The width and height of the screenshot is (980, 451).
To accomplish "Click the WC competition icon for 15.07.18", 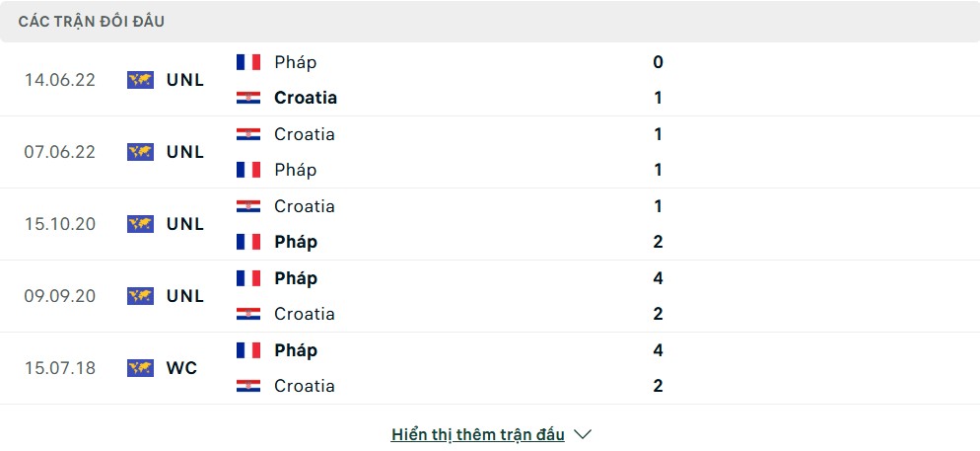I will pyautogui.click(x=140, y=368).
